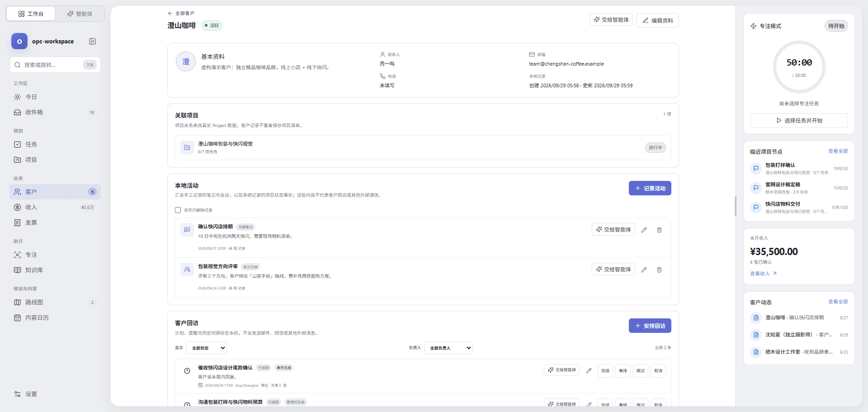Open 知识库 section
Image resolution: width=868 pixels, height=412 pixels.
[55, 270]
